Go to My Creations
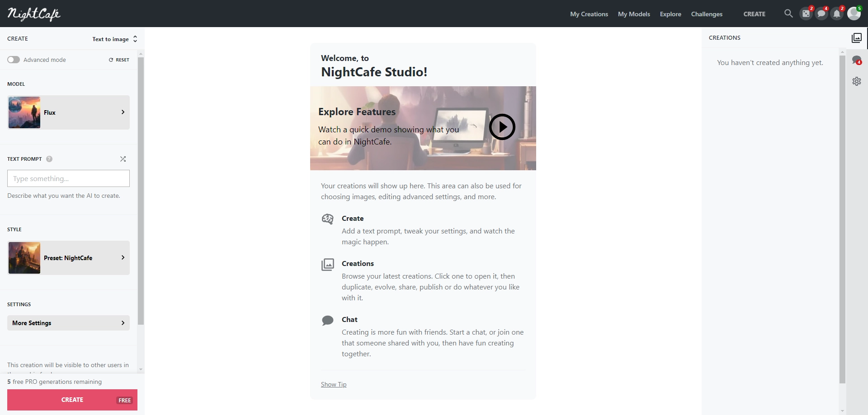This screenshot has width=868, height=415. click(589, 14)
